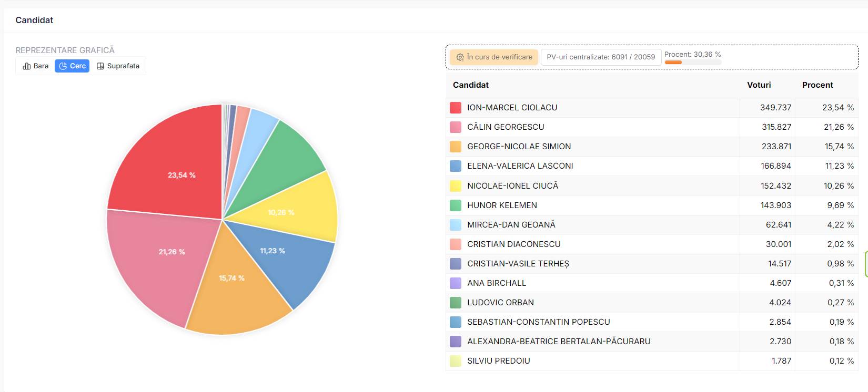Click red swatch next to Ion-Marcel Ciolacu
This screenshot has height=392, width=868.
pyautogui.click(x=456, y=108)
